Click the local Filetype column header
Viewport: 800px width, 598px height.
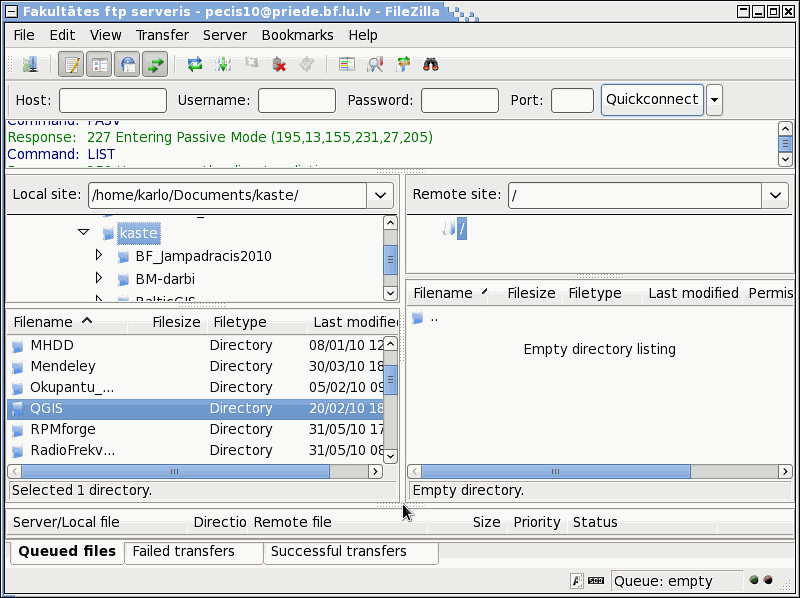click(258, 322)
